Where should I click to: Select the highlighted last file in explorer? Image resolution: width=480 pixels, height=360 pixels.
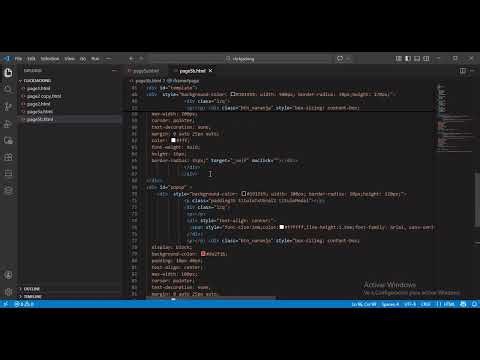(40, 119)
